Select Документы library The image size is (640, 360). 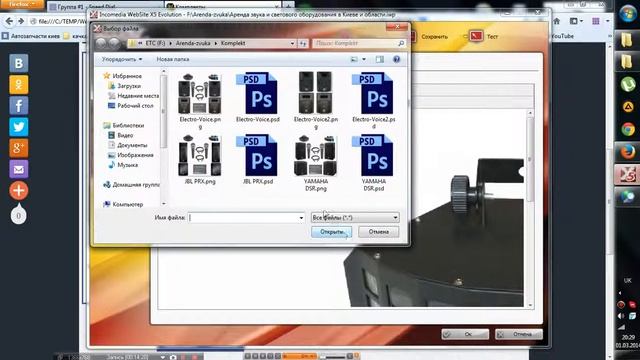pos(132,145)
